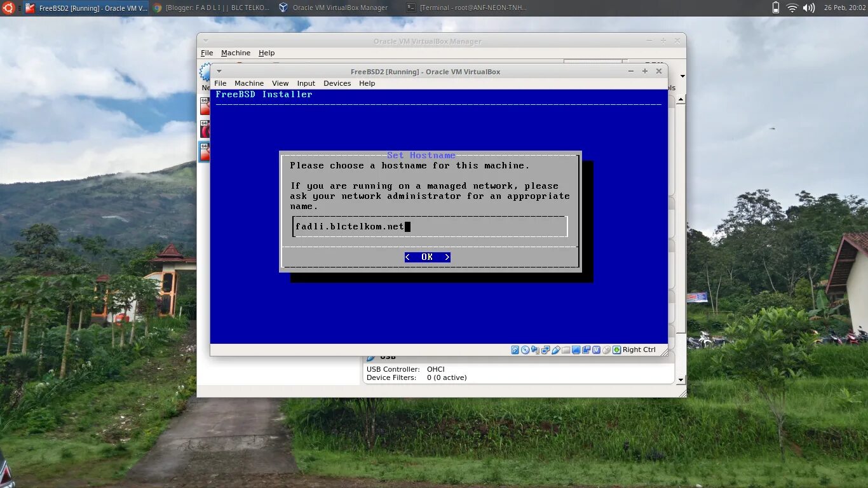Click Manager details scrollbar up arrow

point(681,100)
